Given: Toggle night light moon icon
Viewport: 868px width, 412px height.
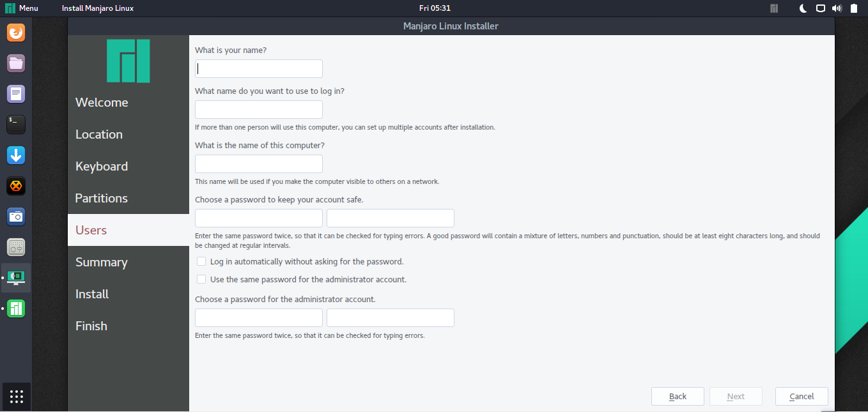Looking at the screenshot, I should (x=804, y=8).
